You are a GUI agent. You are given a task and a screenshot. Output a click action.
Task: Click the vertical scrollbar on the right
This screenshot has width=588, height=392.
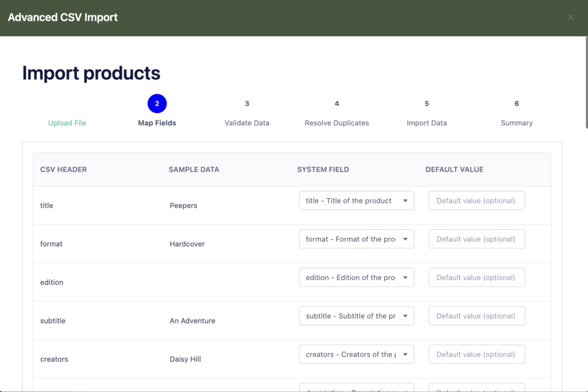click(x=586, y=80)
